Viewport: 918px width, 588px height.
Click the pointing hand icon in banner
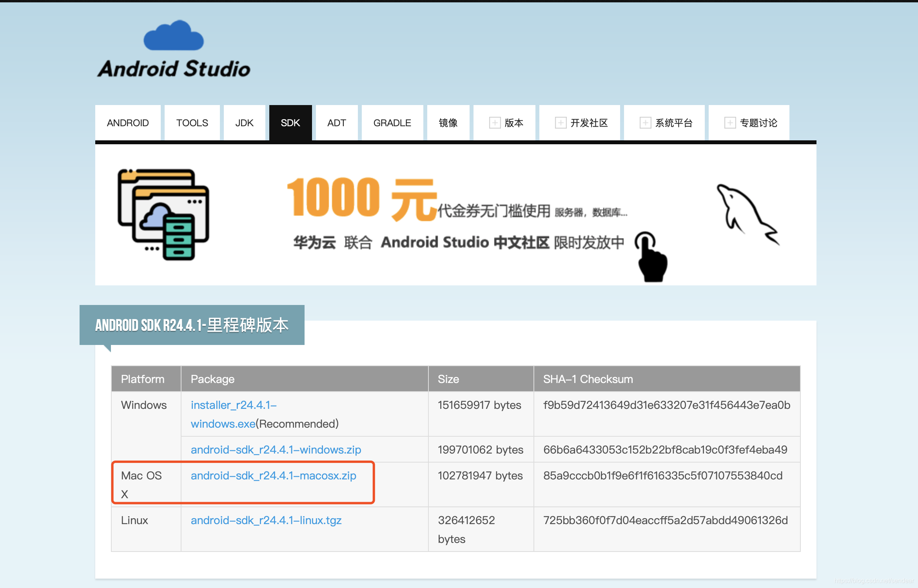point(652,257)
